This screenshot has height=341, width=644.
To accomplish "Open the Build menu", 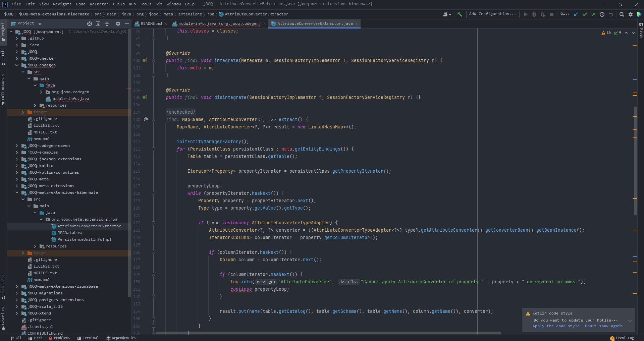I will tap(119, 4).
